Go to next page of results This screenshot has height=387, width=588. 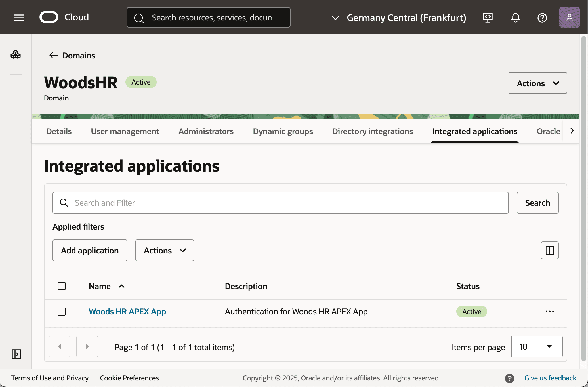click(x=87, y=346)
